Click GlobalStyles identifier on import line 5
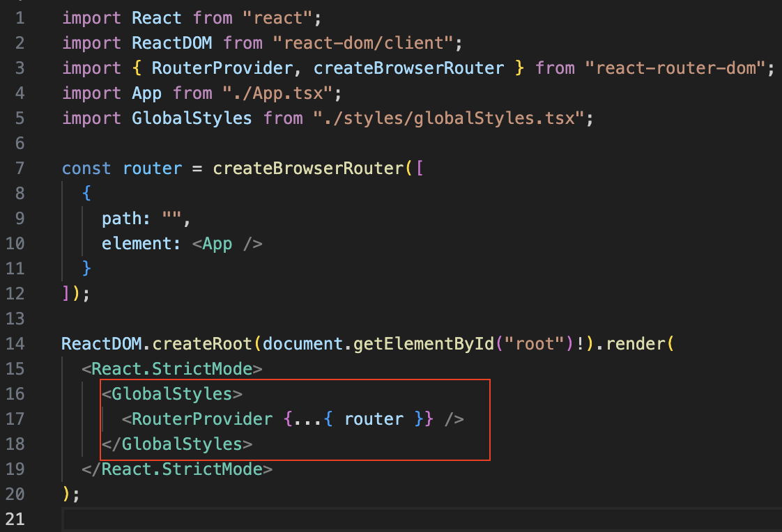 click(192, 118)
